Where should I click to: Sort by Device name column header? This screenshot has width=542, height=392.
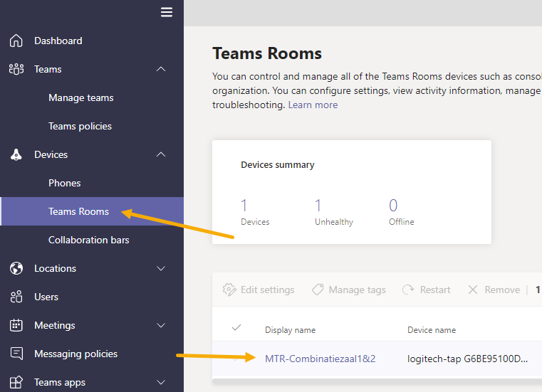(432, 330)
